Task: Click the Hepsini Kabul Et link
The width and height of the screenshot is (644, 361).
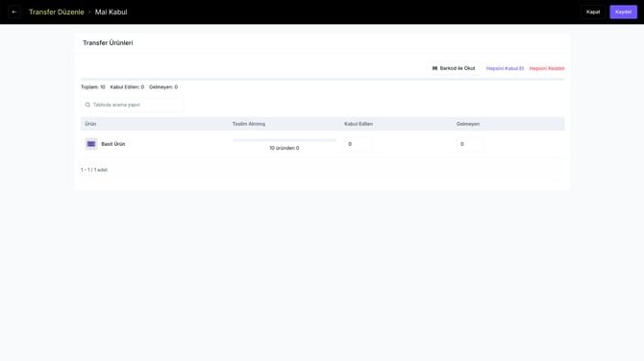Action: (x=505, y=68)
